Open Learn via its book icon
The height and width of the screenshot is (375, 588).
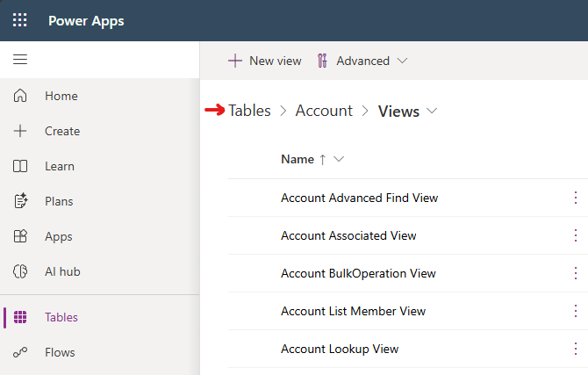click(x=20, y=166)
